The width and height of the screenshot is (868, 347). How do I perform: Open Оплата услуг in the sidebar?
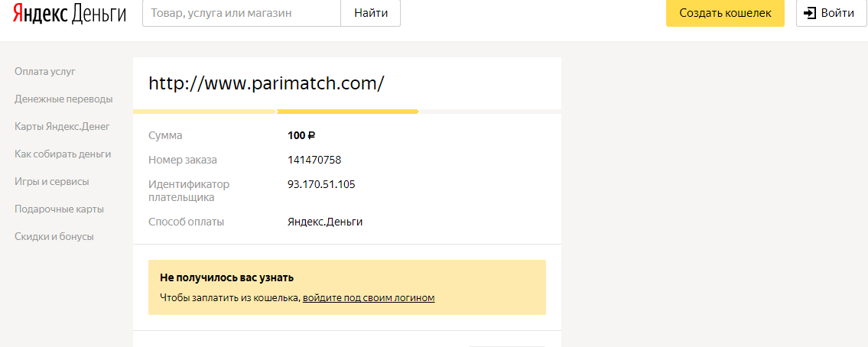[45, 72]
